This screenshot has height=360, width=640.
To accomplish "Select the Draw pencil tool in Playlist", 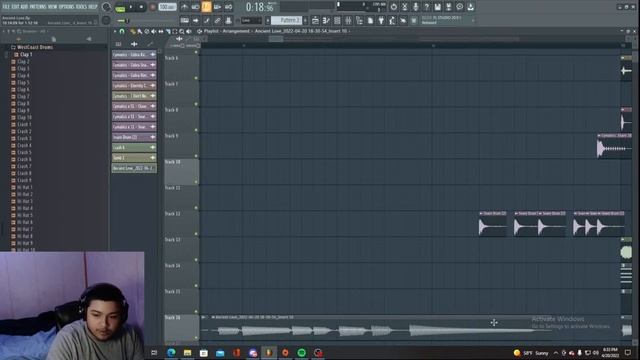I will [133, 31].
